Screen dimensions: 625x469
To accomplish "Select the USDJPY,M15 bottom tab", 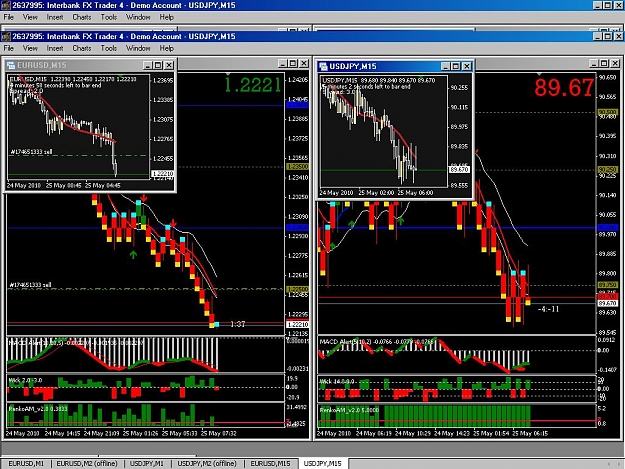I will click(322, 463).
